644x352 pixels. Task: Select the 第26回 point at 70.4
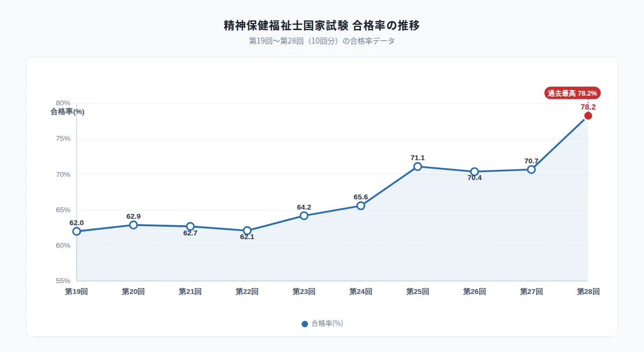(x=474, y=172)
